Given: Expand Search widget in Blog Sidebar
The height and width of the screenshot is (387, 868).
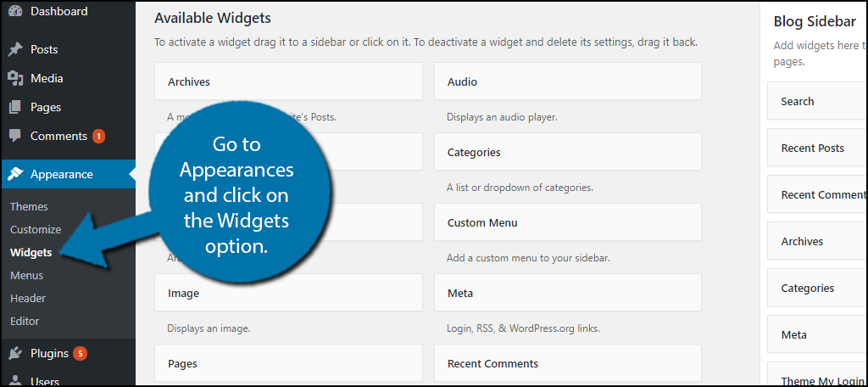Looking at the screenshot, I should 817,101.
